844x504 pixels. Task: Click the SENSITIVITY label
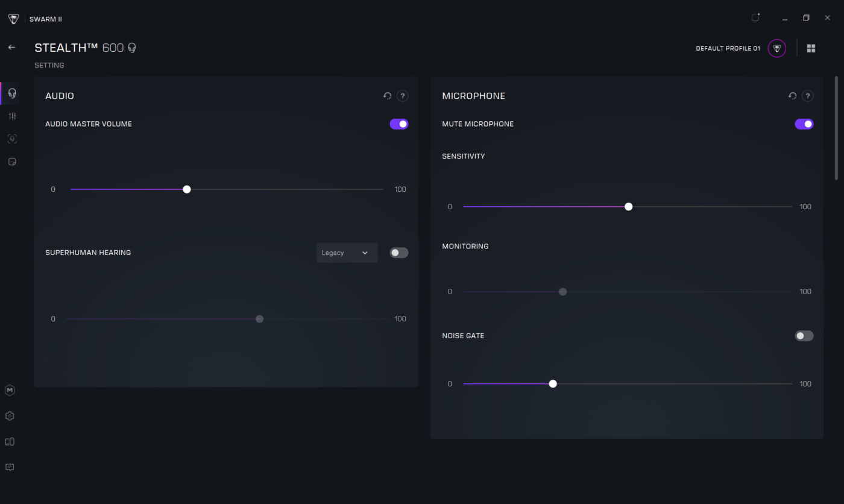pyautogui.click(x=464, y=156)
